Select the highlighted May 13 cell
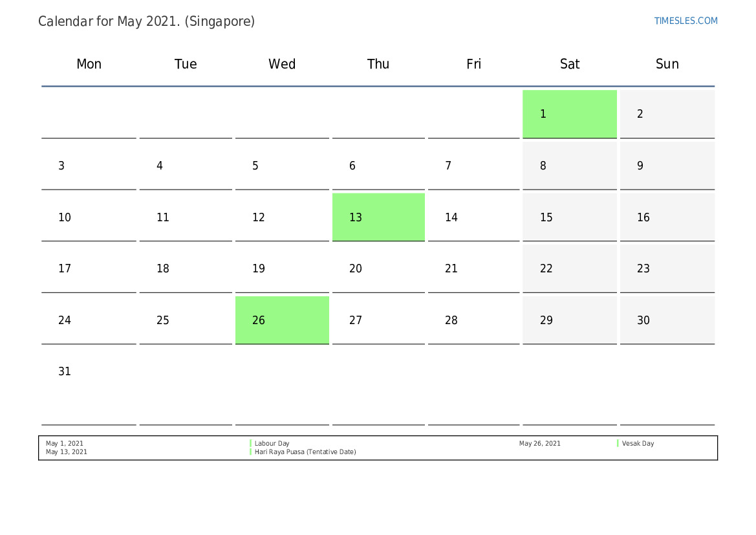This screenshot has width=756, height=535. [x=378, y=217]
